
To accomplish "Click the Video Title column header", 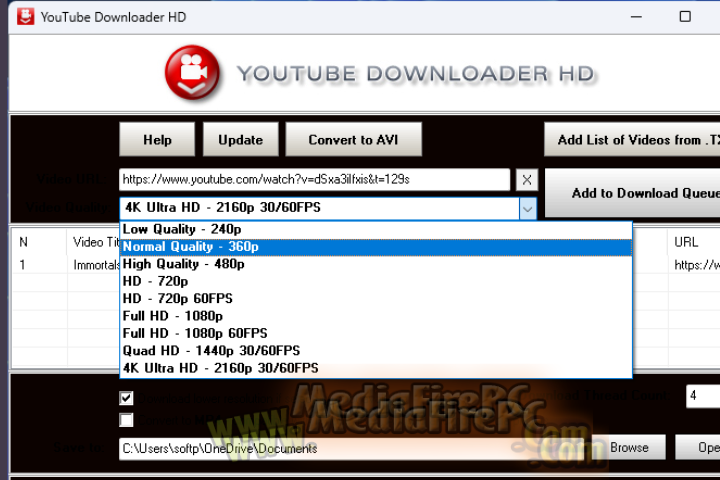I will pyautogui.click(x=95, y=242).
